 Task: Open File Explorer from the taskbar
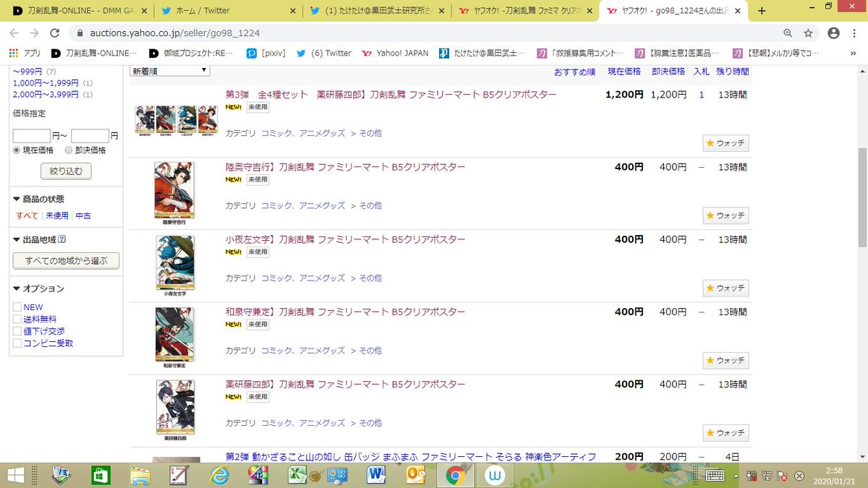pos(140,475)
